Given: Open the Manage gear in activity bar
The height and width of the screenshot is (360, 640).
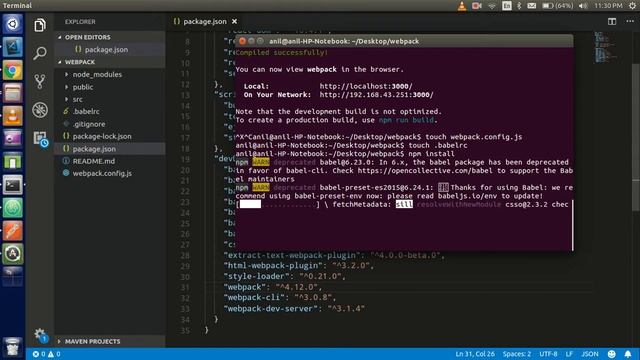Looking at the screenshot, I should click(40, 335).
